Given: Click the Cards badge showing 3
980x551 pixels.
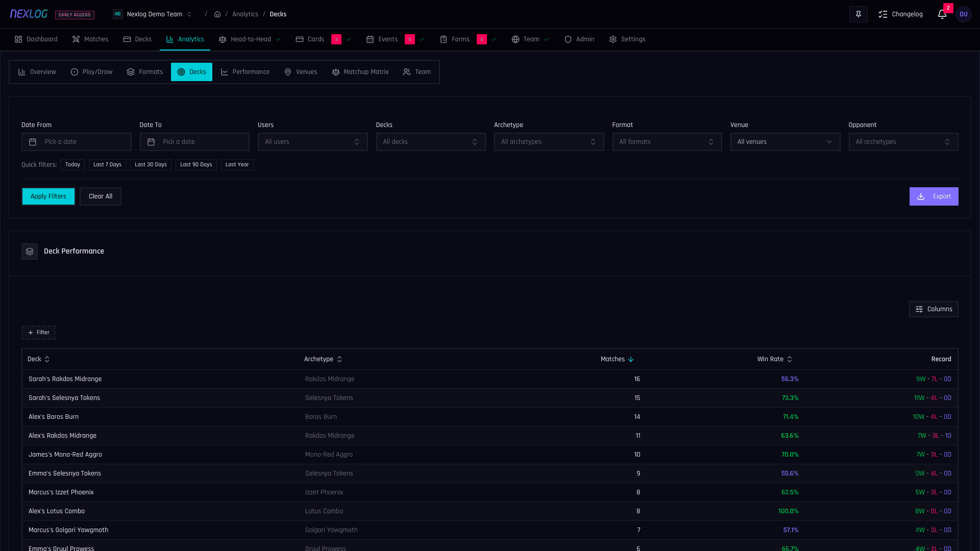Looking at the screenshot, I should point(336,39).
